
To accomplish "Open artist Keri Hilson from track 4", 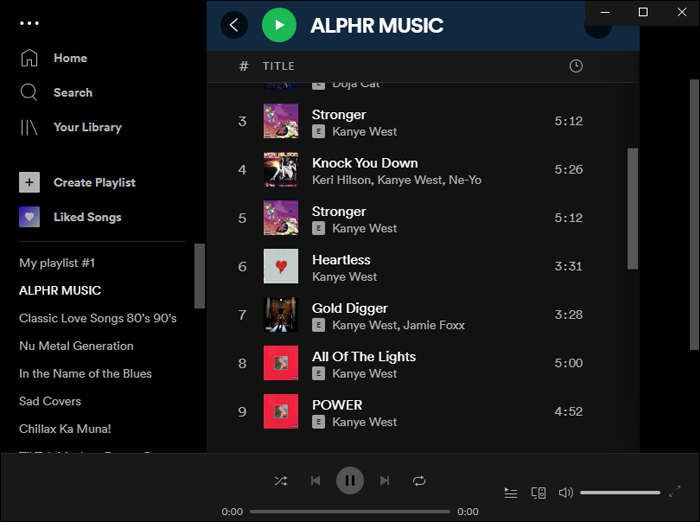I will pyautogui.click(x=342, y=180).
